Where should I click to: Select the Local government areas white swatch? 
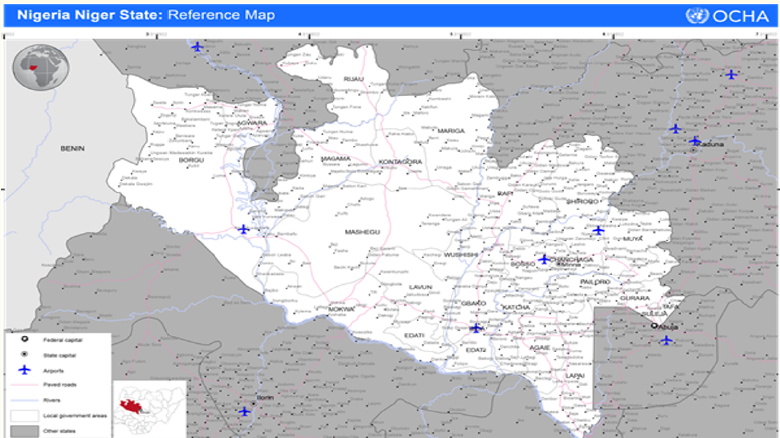point(22,414)
